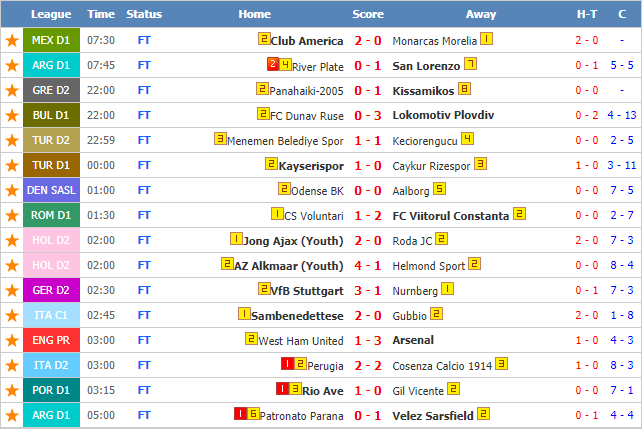The image size is (642, 429).
Task: Toggle the favorite star on the ENG PR row
Action: (12, 340)
